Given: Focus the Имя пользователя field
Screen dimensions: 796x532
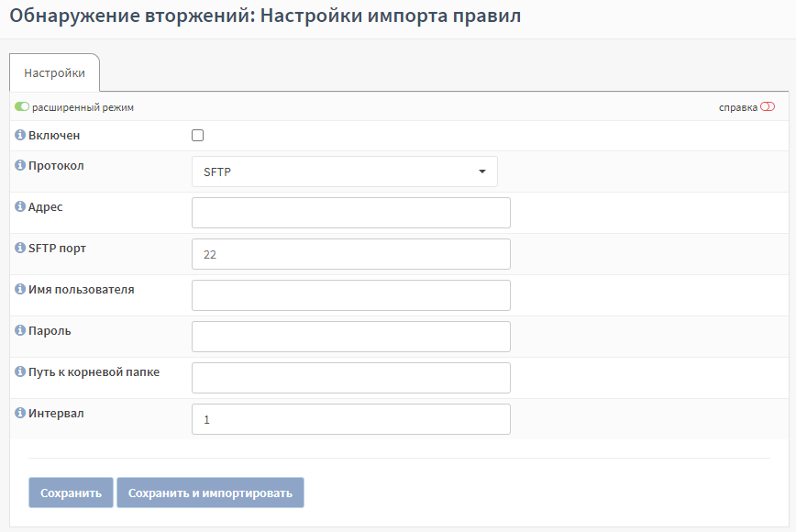Looking at the screenshot, I should (351, 295).
